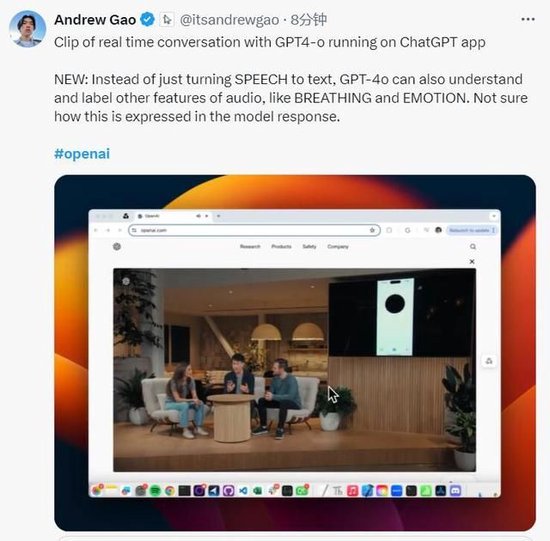Screen dimensions: 550x541
Task: Click the openai.com browser address bar
Action: click(x=254, y=230)
